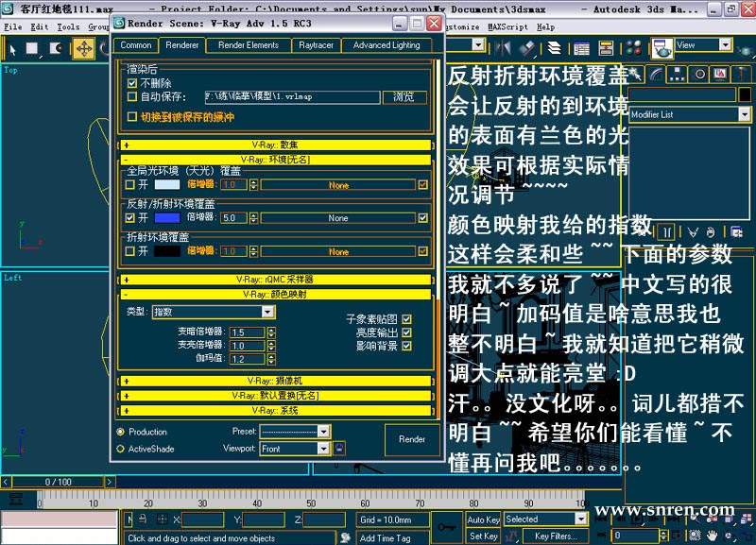Toggle the 亮度输出 checkbox

click(x=407, y=332)
